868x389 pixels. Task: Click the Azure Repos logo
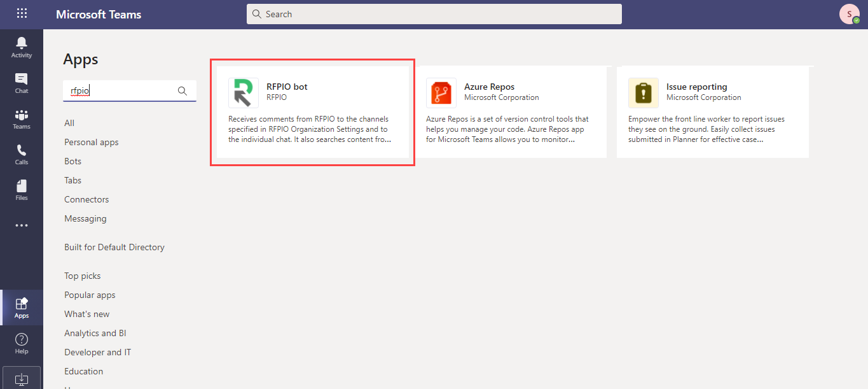(x=441, y=93)
